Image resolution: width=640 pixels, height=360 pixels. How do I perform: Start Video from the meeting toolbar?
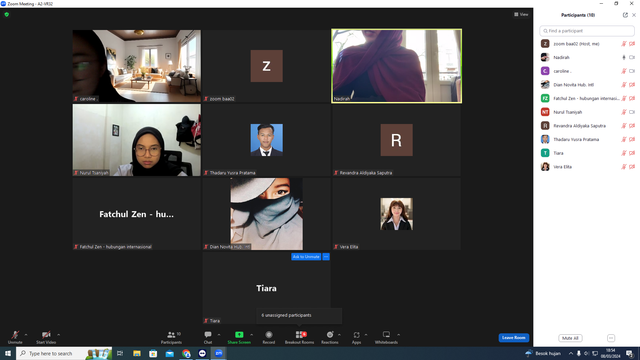[46, 337]
